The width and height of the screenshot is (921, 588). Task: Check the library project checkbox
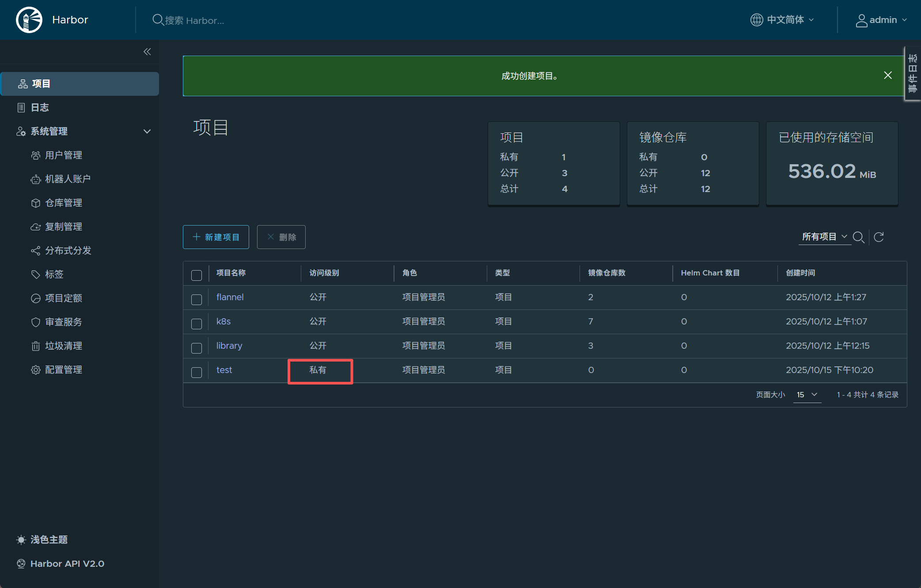click(x=197, y=348)
